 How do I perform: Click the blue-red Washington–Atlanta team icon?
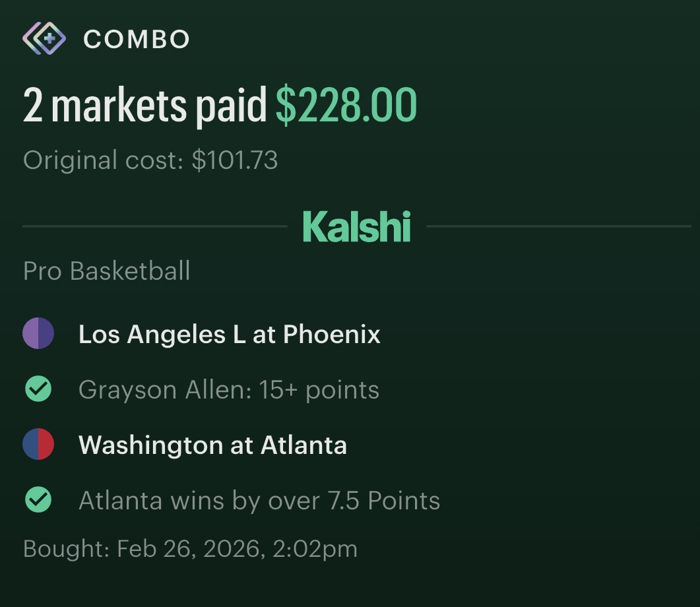coord(38,445)
